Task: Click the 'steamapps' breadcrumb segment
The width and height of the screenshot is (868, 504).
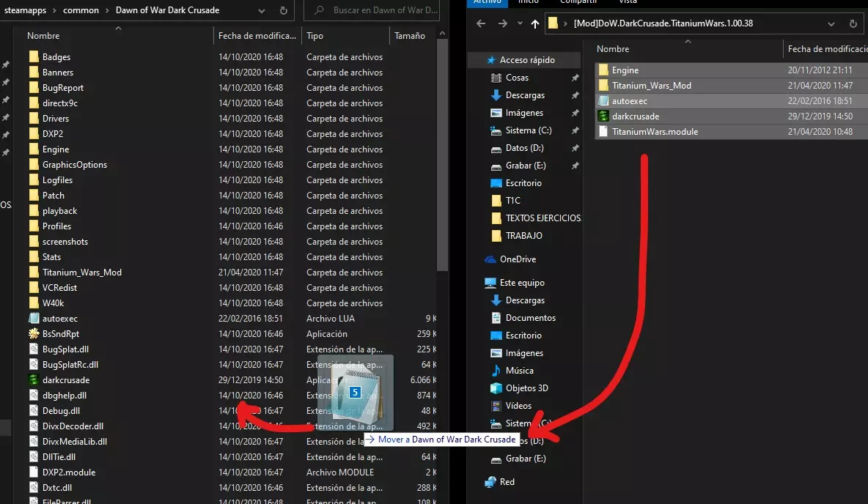Action: click(x=25, y=10)
